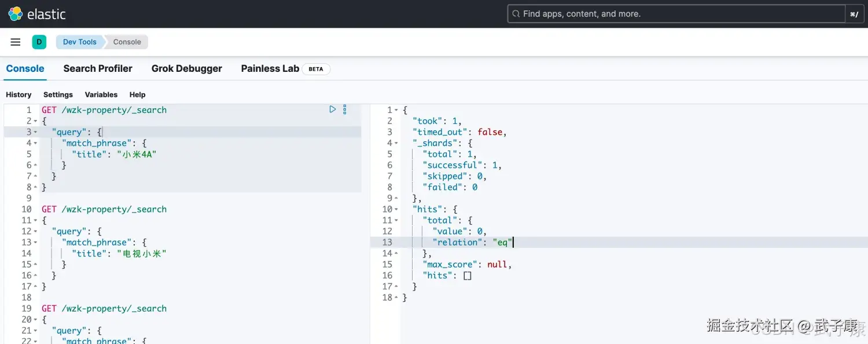
Task: Open the Help menu in Console
Action: point(137,94)
